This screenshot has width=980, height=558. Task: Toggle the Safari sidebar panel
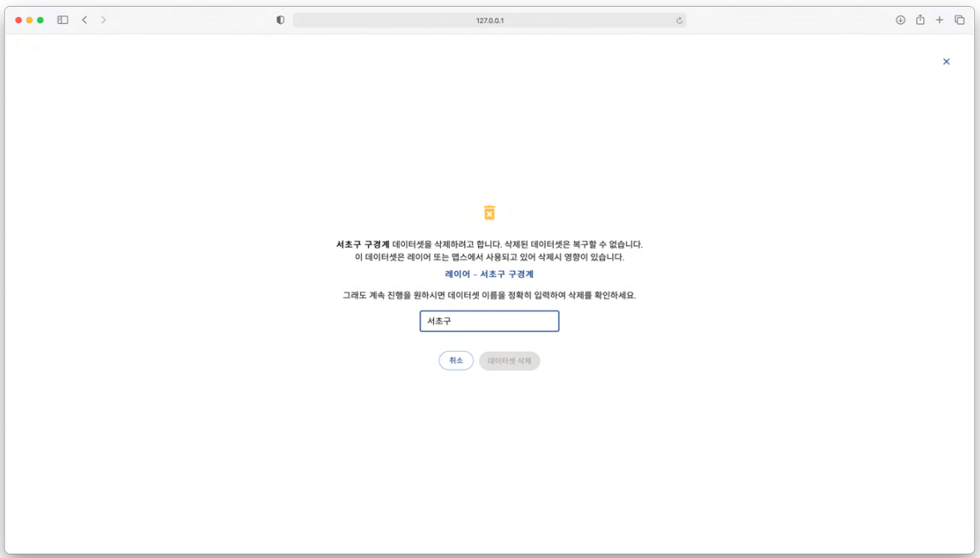(63, 20)
